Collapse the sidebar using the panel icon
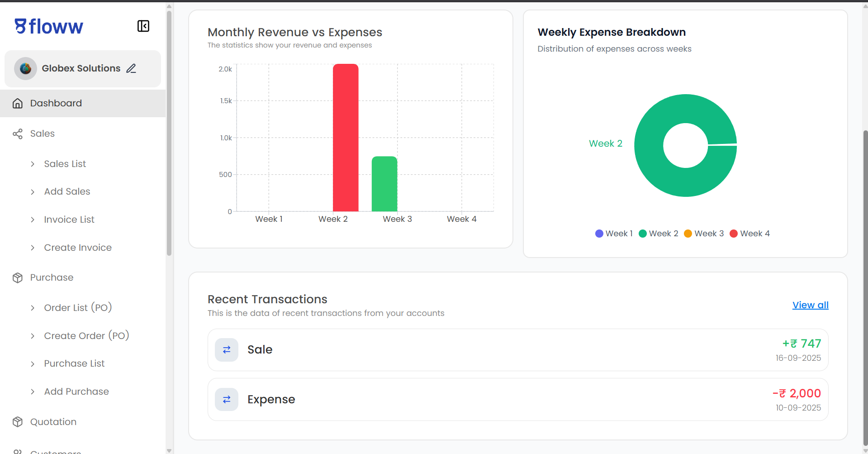 [x=143, y=26]
